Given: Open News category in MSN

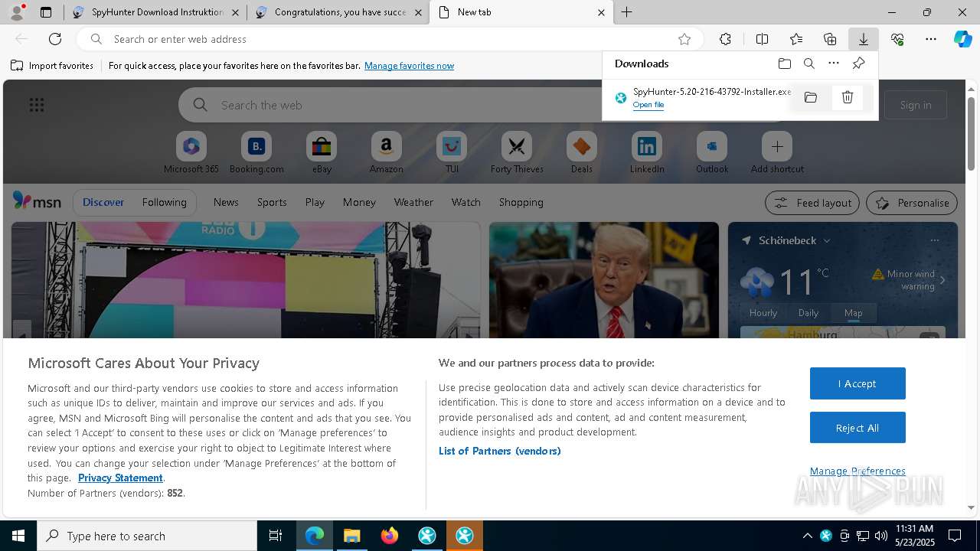Looking at the screenshot, I should coord(226,202).
